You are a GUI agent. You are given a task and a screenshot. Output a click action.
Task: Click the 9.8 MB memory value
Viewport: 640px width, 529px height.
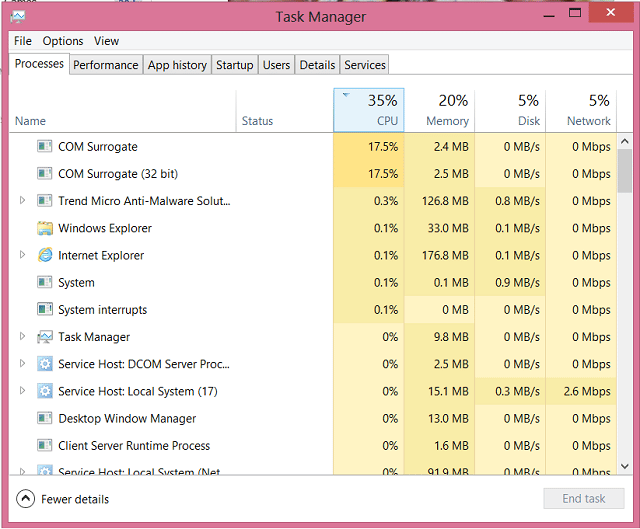tap(451, 337)
